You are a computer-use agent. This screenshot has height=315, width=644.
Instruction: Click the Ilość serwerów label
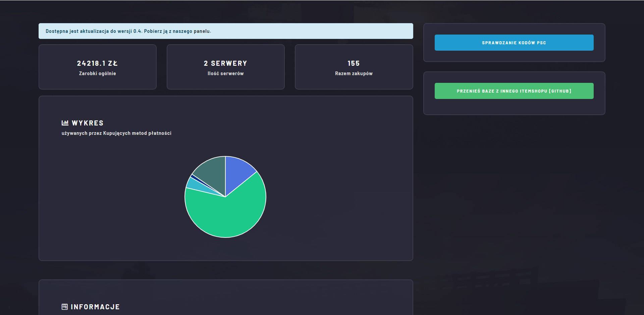(225, 73)
